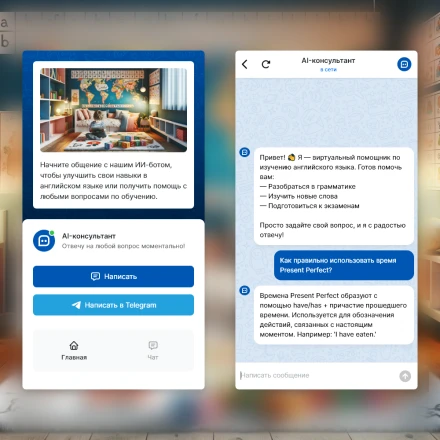The width and height of the screenshot is (440, 440).
Task: Click the AI-консультант chat title
Action: pyautogui.click(x=328, y=61)
